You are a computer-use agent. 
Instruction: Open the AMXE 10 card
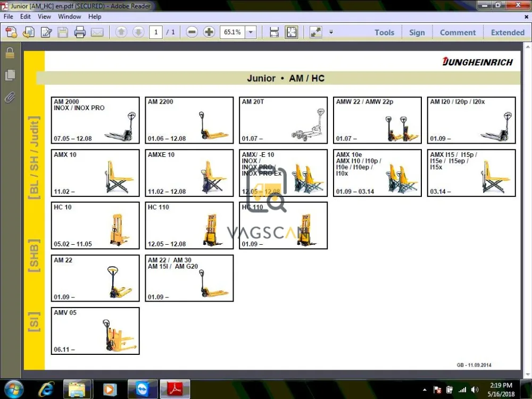click(x=189, y=173)
